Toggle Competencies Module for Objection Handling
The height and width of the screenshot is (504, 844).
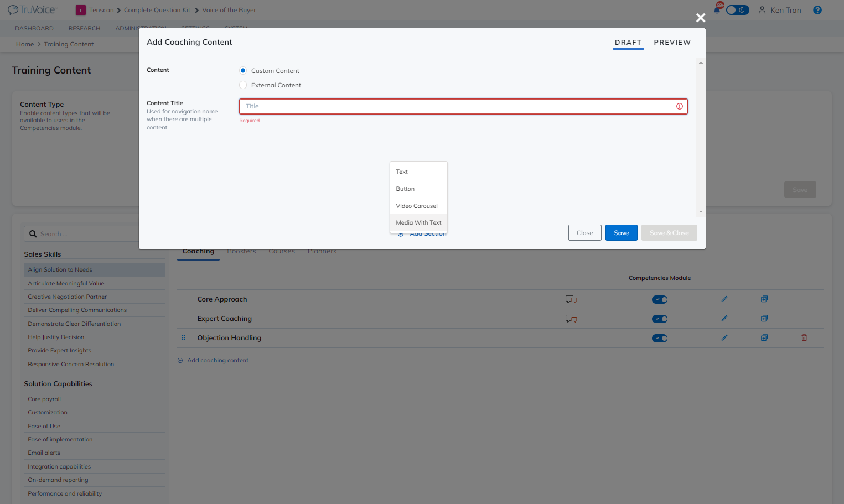click(660, 339)
